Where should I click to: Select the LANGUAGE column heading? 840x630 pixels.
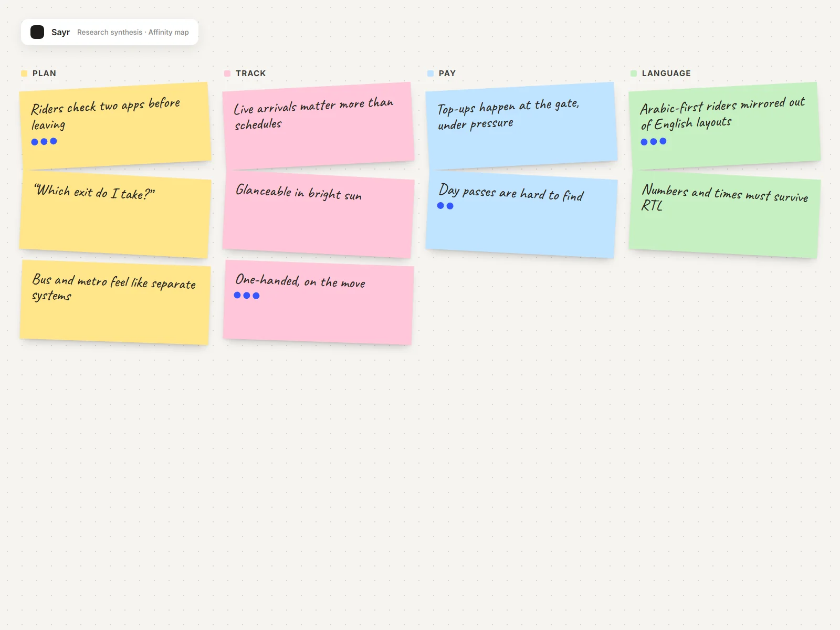click(x=666, y=73)
